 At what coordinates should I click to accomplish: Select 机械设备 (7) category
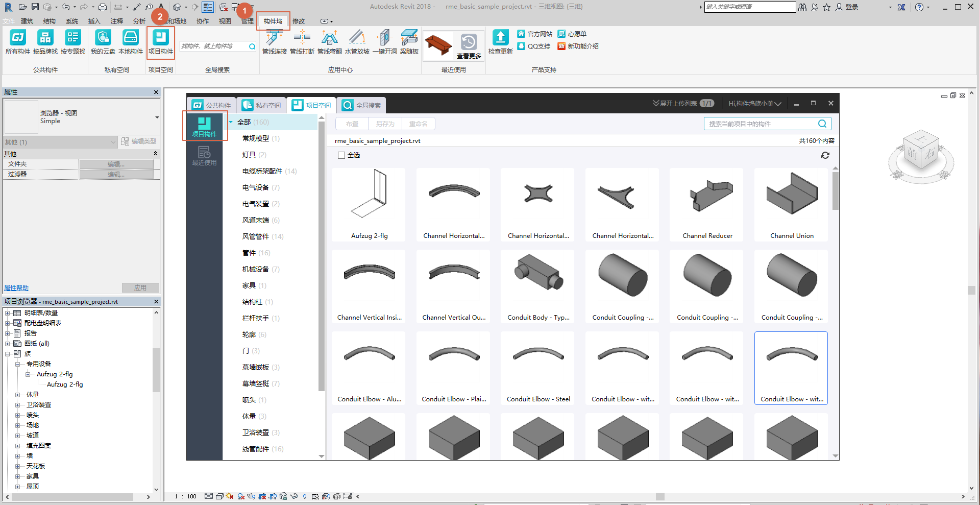click(261, 269)
